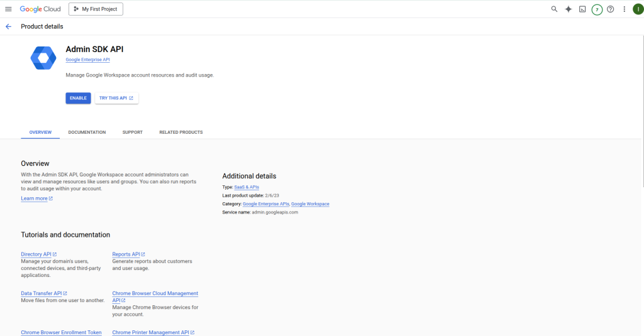
Task: Go back using the arrow icon
Action: click(8, 26)
